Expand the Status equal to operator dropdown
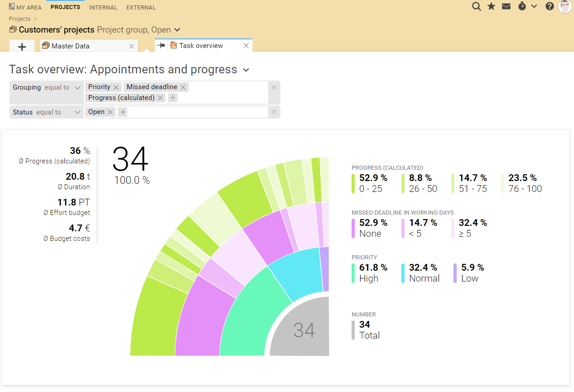The image size is (574, 392). (77, 112)
